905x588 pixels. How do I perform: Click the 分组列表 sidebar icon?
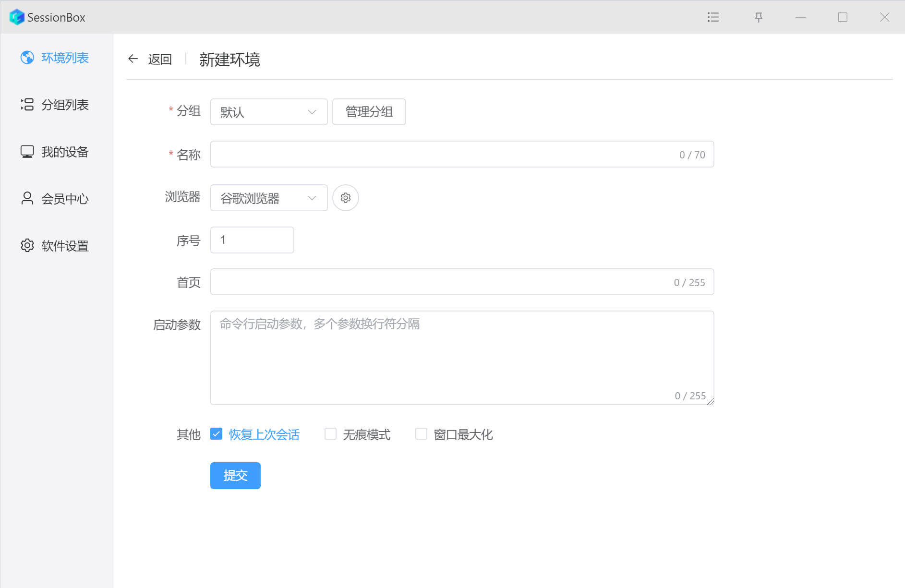point(27,105)
